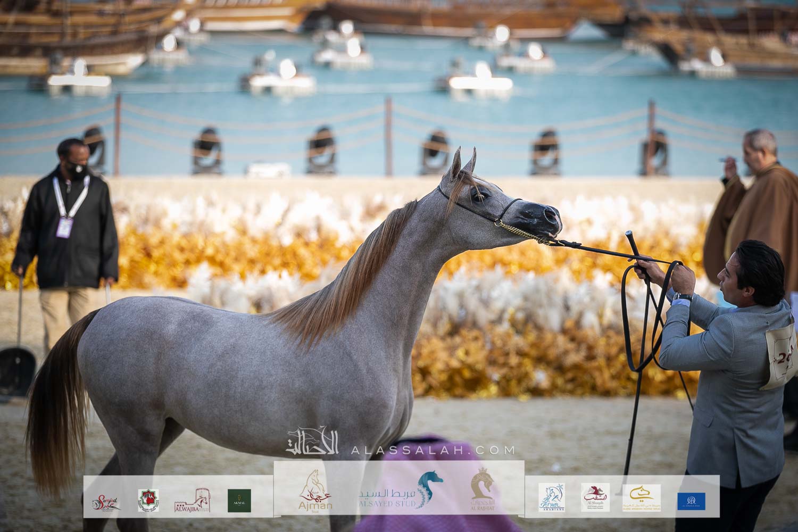Select the green Akmal logo
798x532 pixels.
pyautogui.click(x=239, y=501)
